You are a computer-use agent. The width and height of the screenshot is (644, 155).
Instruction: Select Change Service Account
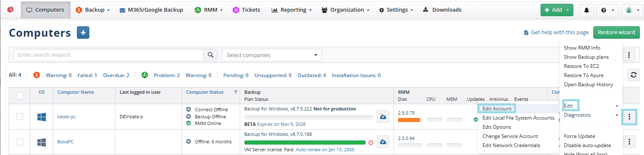510,136
